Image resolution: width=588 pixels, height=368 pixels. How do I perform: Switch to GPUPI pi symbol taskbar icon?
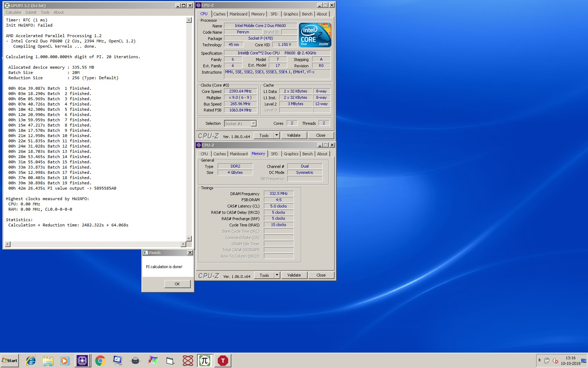(205, 361)
